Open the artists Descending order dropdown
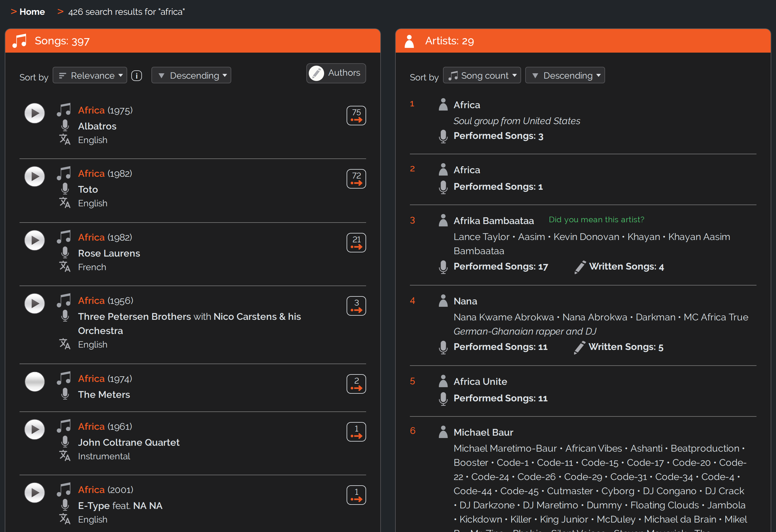 (565, 75)
